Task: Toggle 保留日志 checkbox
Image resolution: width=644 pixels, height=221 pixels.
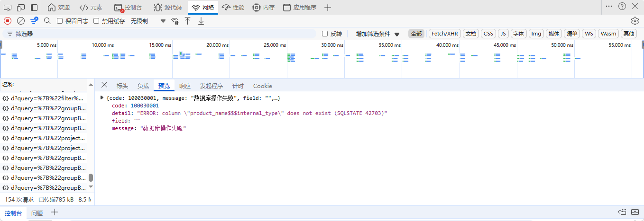Action: tap(60, 21)
